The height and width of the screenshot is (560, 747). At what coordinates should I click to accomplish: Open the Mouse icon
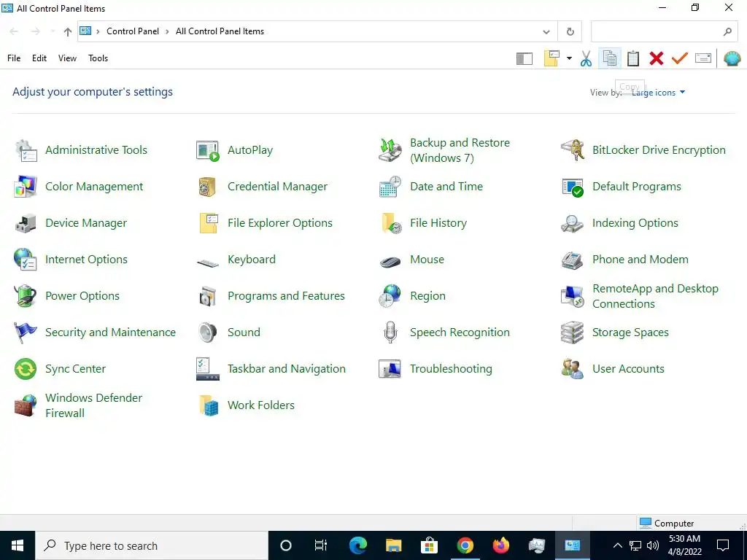pyautogui.click(x=390, y=262)
